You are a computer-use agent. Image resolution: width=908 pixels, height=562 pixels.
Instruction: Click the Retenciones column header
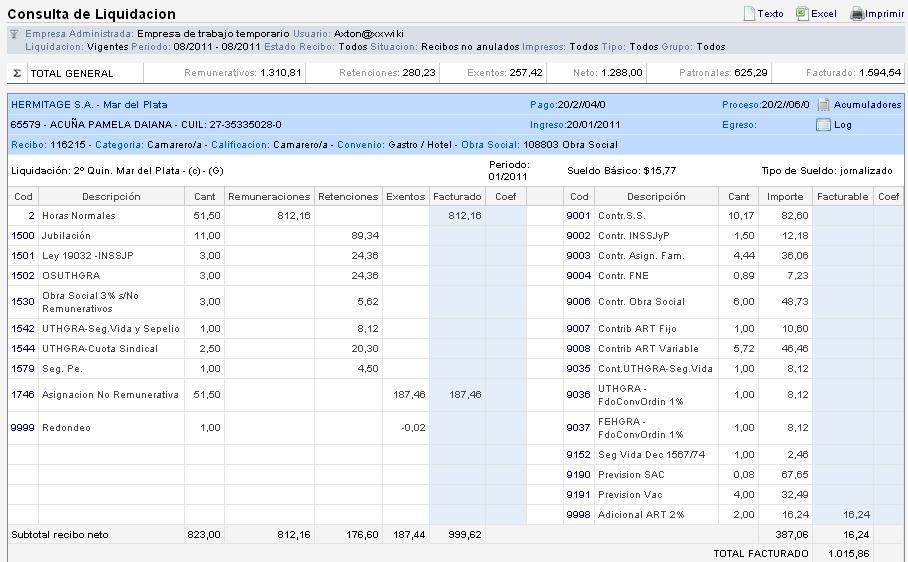[348, 197]
